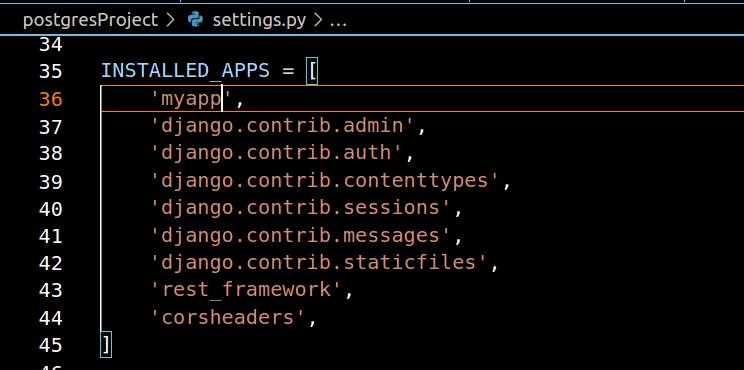Screen dimensions: 744x370
Task: Click opening bracket on line 35
Action: (x=312, y=72)
